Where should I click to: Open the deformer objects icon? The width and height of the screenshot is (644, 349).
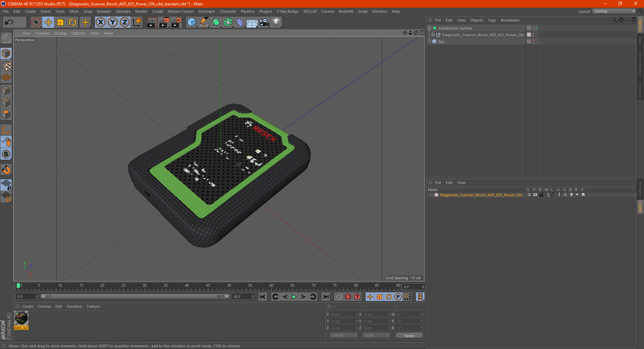pos(240,22)
